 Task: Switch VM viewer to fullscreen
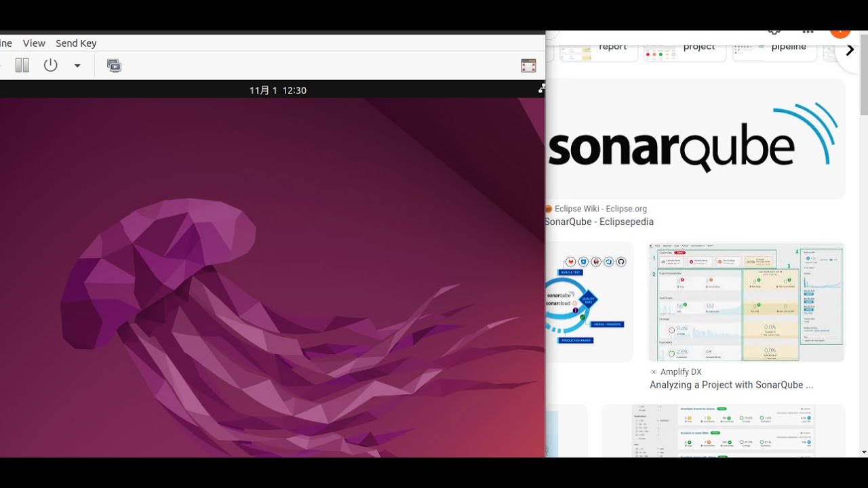coord(528,66)
